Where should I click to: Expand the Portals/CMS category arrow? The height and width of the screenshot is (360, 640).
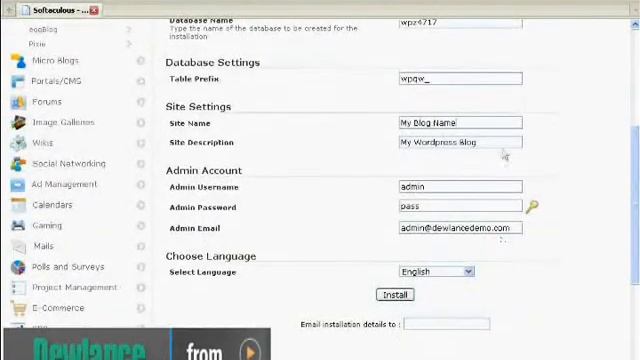pyautogui.click(x=141, y=81)
